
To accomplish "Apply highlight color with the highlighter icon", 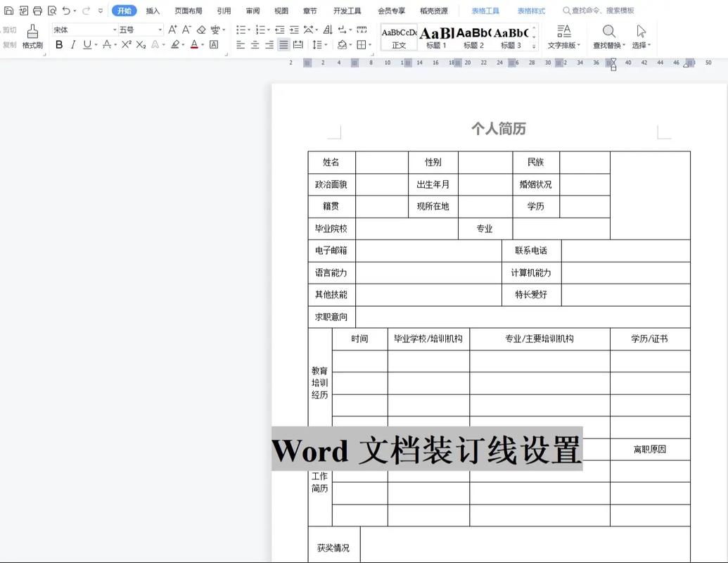I will 176,44.
